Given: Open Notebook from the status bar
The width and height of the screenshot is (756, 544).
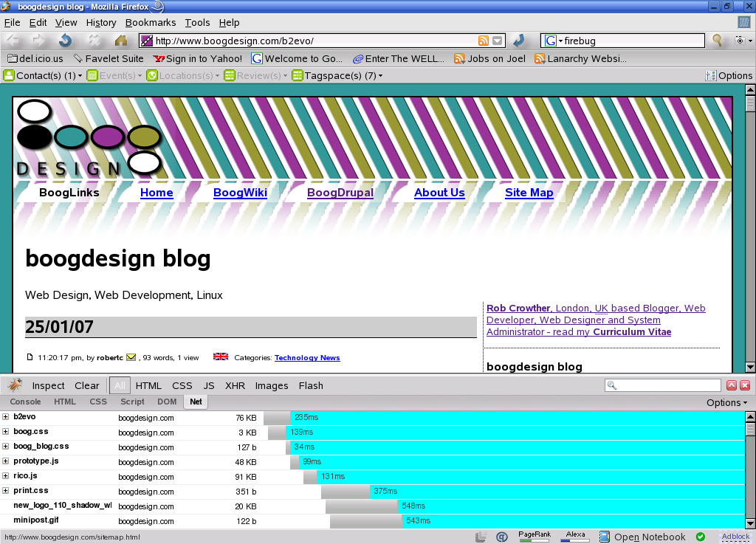Looking at the screenshot, I should point(642,537).
